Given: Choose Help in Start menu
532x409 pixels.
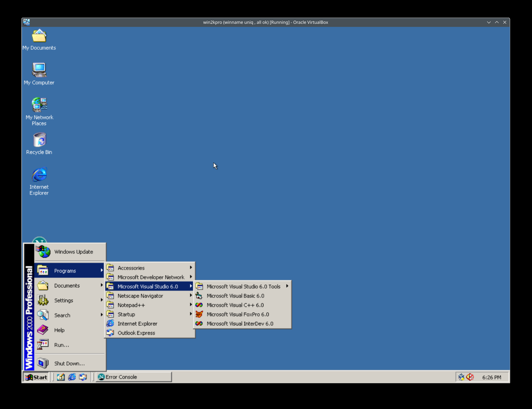Looking at the screenshot, I should (x=69, y=330).
